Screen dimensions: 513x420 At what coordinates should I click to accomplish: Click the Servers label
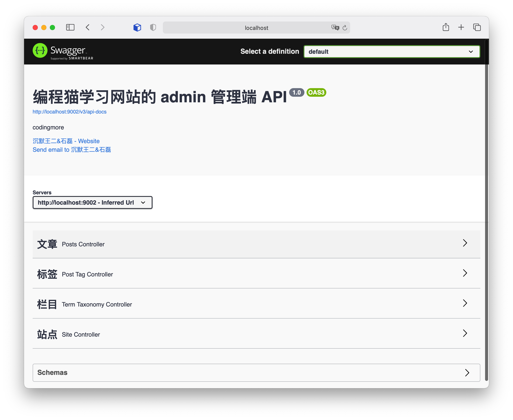tap(42, 193)
